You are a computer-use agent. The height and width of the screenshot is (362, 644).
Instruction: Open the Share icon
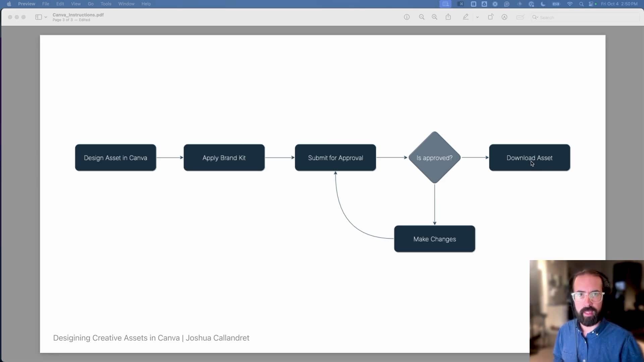tap(448, 17)
